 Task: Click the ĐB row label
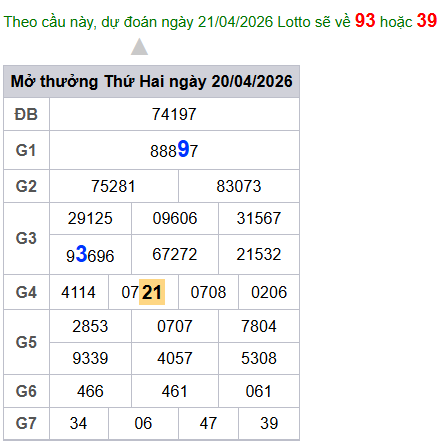26,114
